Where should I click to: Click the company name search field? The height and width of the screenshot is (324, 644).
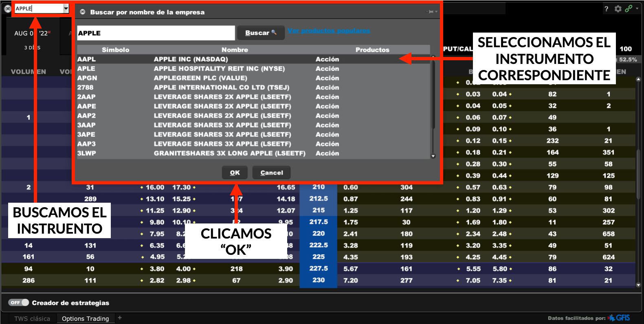click(156, 33)
